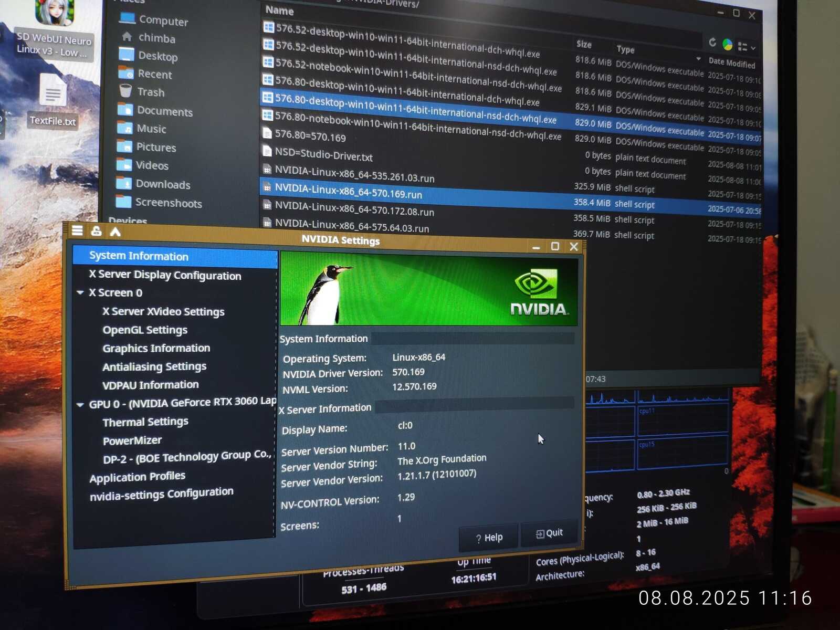This screenshot has height=630, width=840.
Task: Open the Screenshoots folder in sidebar
Action: tap(159, 203)
